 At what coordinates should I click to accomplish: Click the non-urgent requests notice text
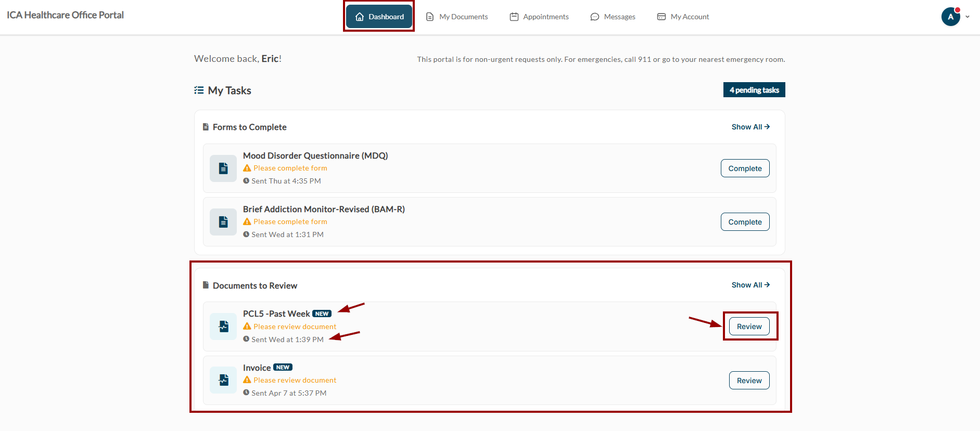pos(601,59)
